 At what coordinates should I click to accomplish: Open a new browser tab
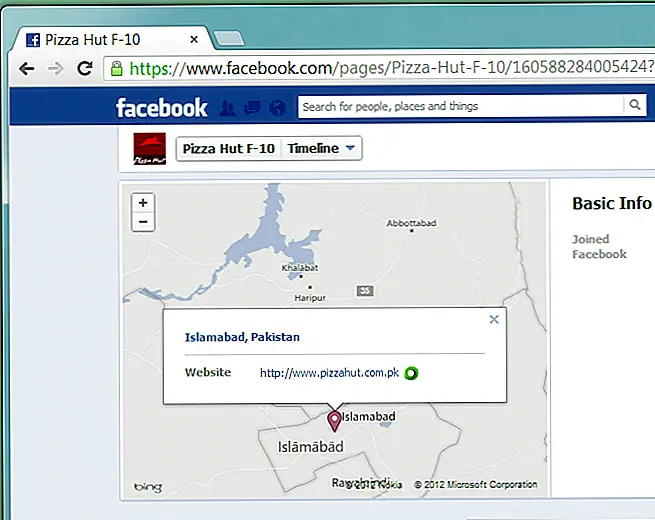click(x=228, y=39)
